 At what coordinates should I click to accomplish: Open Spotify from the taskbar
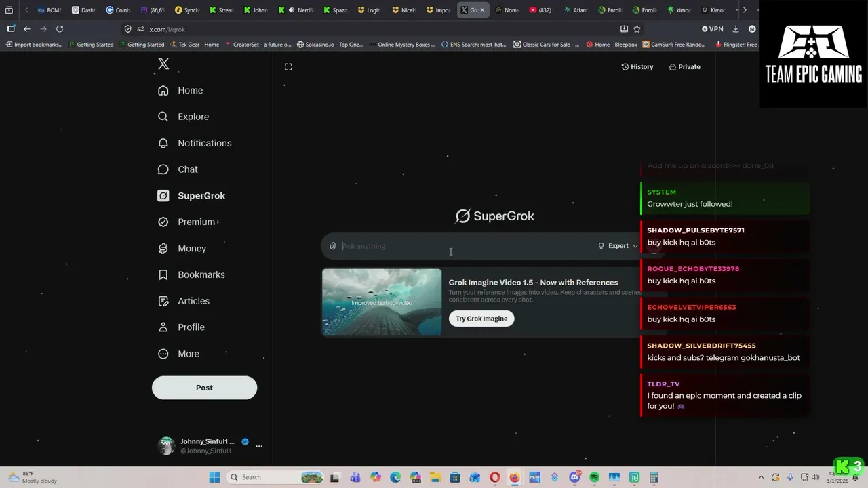pos(595,477)
